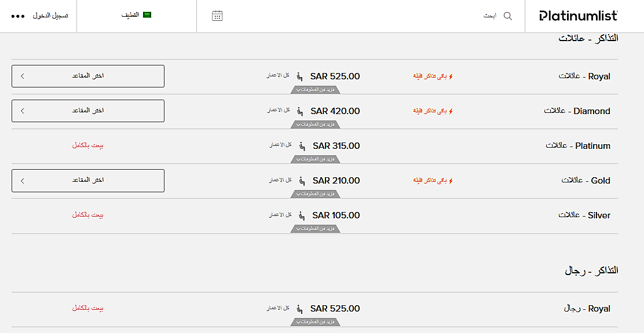This screenshot has height=333, width=644.
Task: Expand more info under Gold families ticket
Action: tap(316, 194)
